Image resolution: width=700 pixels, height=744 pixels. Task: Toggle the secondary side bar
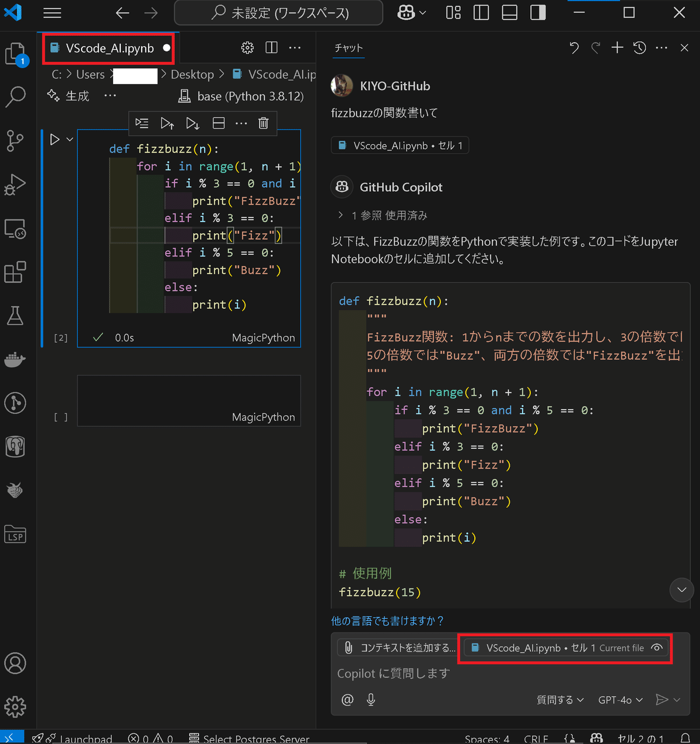click(538, 13)
